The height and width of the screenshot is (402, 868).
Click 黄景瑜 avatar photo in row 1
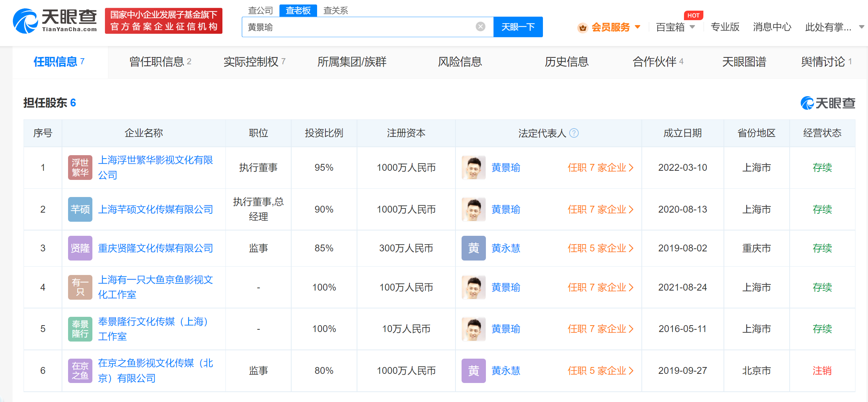[474, 167]
